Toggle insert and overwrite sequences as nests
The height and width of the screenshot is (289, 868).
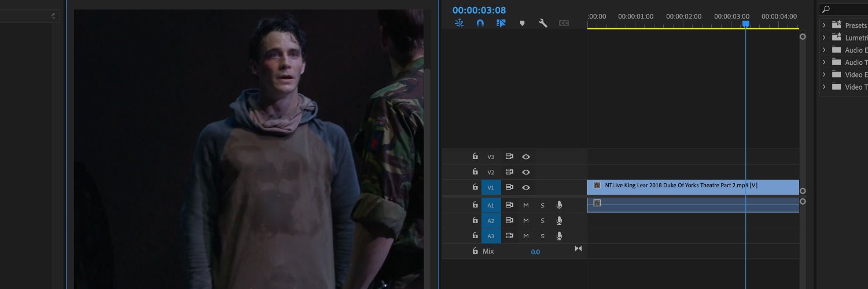coord(459,23)
